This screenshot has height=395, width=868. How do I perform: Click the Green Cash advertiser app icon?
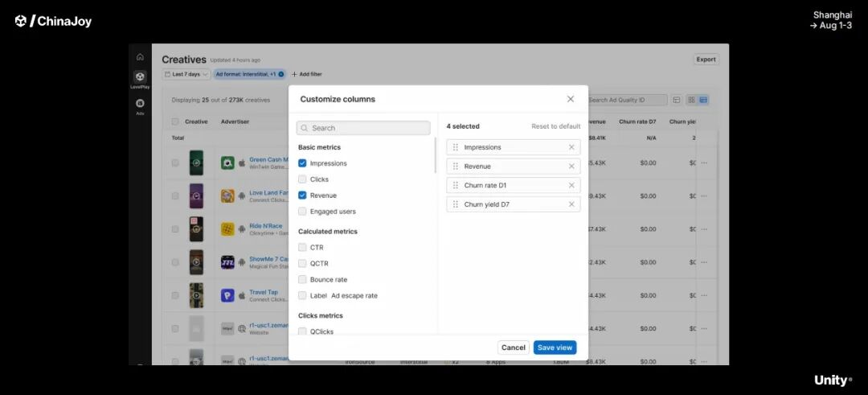[x=227, y=163]
